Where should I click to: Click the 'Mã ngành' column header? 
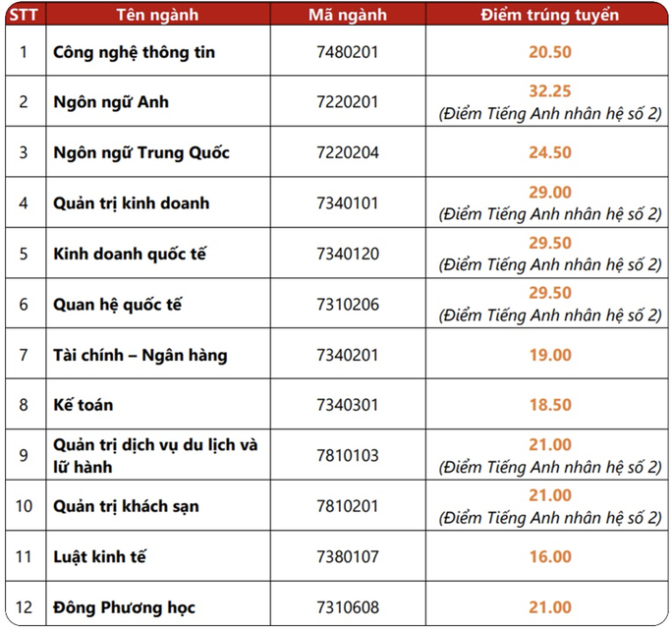348,15
